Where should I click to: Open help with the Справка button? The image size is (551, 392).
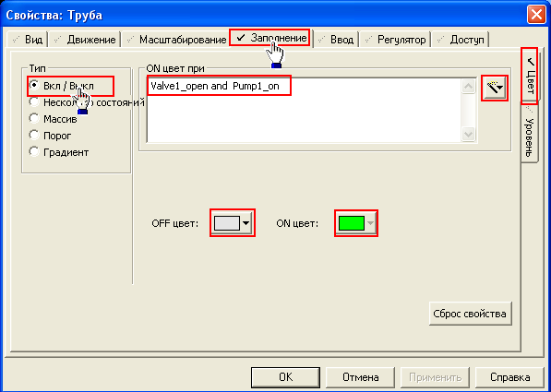(x=509, y=377)
